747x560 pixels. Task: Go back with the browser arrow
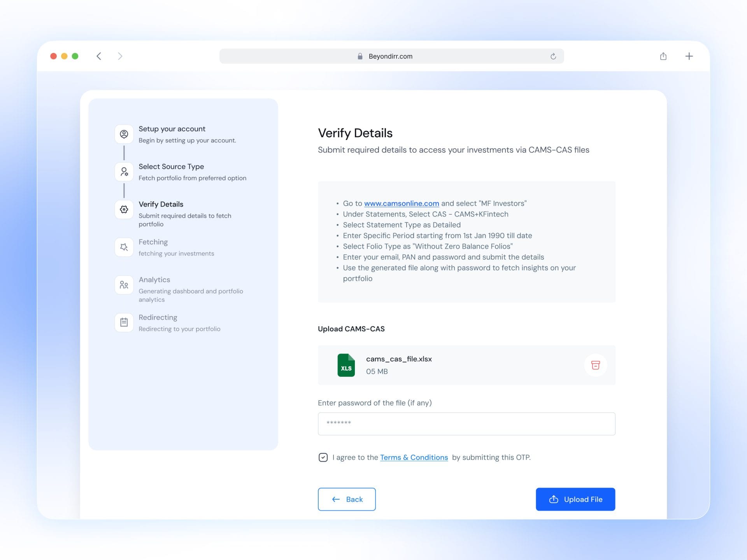point(99,56)
